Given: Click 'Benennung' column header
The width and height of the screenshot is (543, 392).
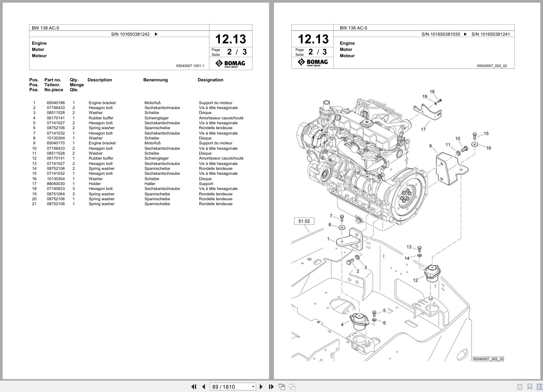Looking at the screenshot, I should pyautogui.click(x=156, y=80).
